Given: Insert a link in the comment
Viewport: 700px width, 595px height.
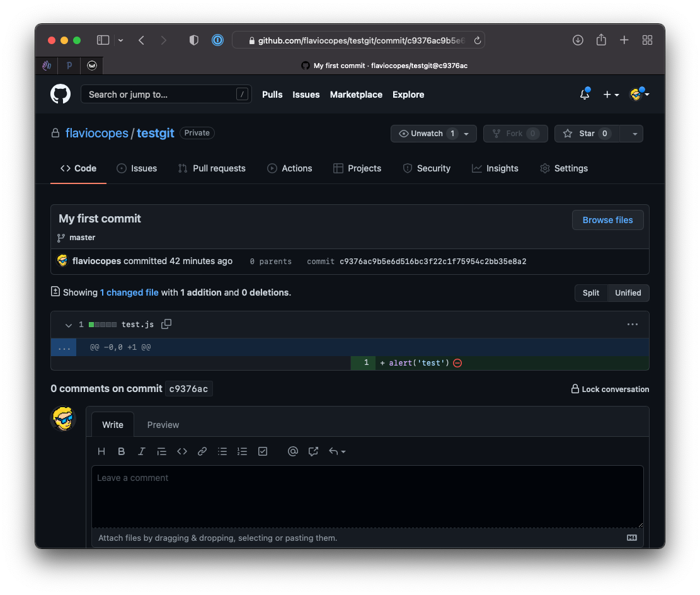Looking at the screenshot, I should click(202, 451).
